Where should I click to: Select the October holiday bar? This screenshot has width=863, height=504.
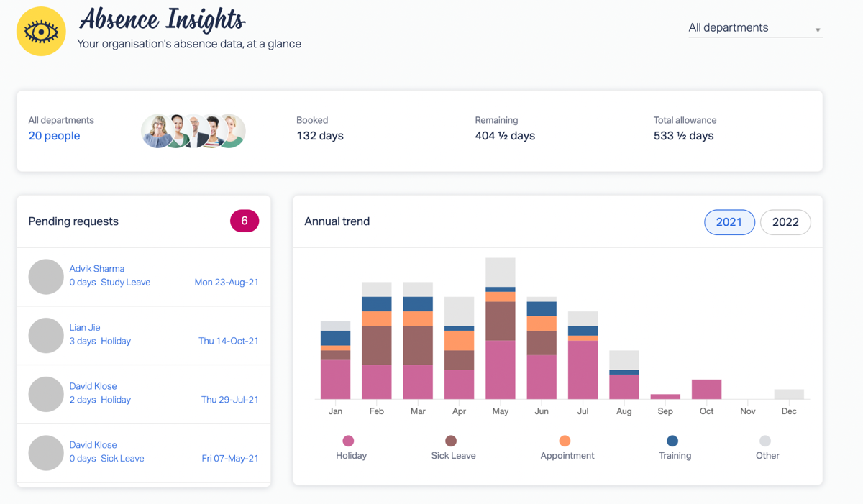[x=706, y=389]
